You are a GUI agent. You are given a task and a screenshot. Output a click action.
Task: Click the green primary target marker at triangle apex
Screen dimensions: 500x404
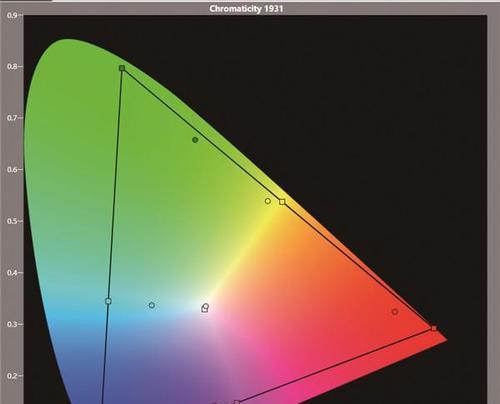(122, 68)
